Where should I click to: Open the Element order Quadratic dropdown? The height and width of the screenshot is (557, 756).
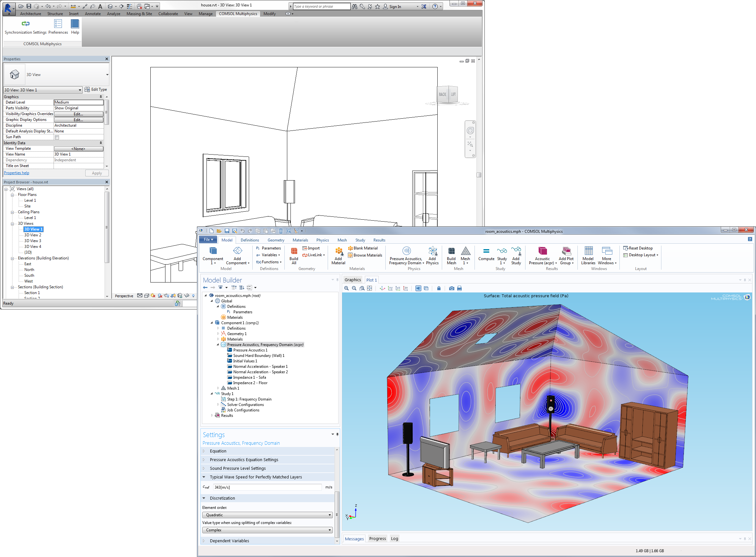(267, 515)
